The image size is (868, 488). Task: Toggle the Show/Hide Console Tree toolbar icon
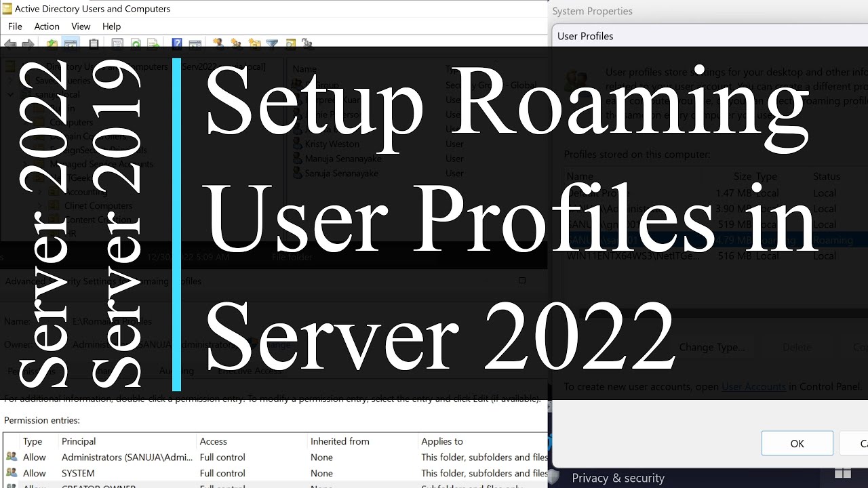pos(70,44)
